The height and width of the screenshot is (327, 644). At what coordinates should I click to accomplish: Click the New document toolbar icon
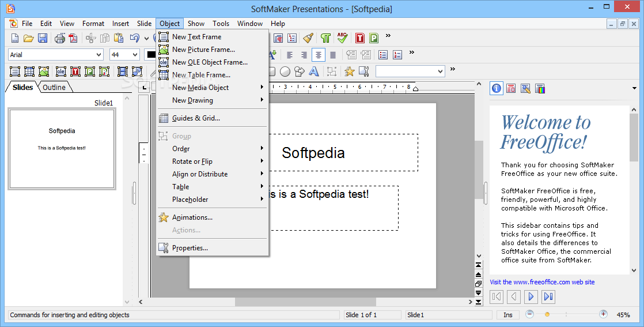pos(15,38)
